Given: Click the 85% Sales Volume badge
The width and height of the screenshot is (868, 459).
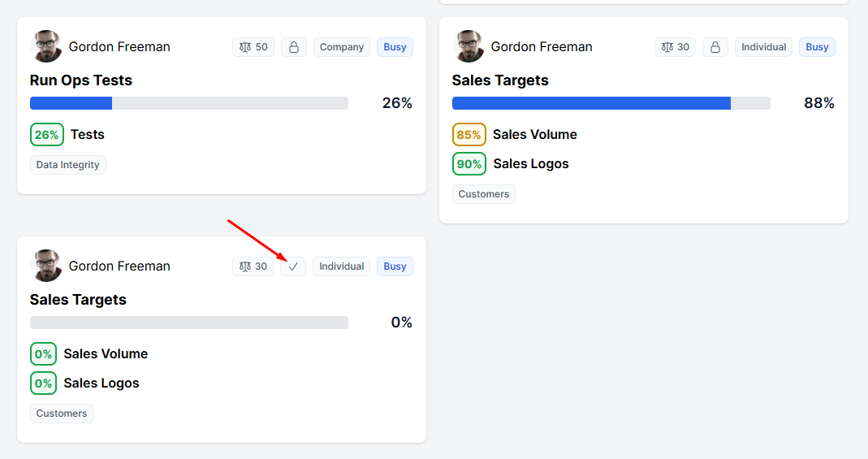Looking at the screenshot, I should pos(469,135).
